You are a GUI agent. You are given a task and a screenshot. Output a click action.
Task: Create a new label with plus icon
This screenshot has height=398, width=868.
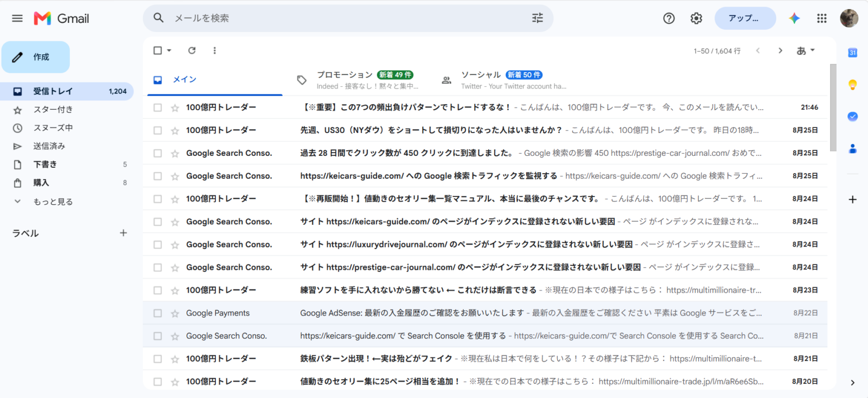(124, 233)
